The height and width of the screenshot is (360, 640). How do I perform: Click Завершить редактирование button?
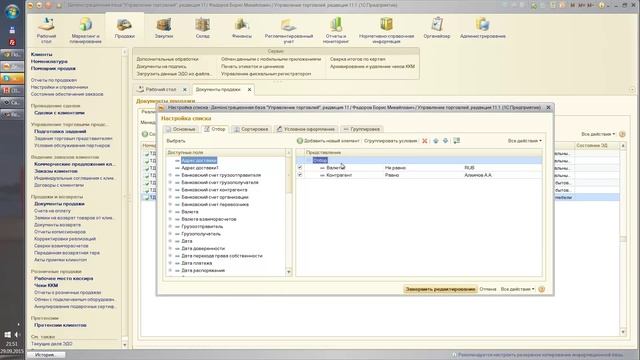coord(440,289)
